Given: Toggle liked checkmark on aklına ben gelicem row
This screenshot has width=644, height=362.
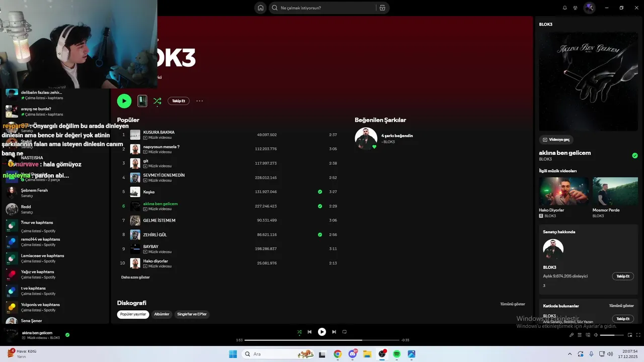Looking at the screenshot, I should click(320, 206).
